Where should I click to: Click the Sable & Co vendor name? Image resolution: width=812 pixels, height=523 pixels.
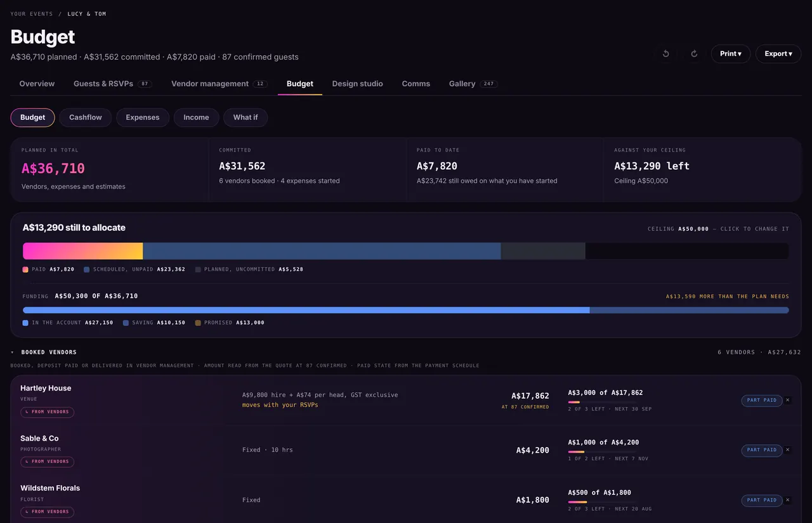(x=39, y=438)
